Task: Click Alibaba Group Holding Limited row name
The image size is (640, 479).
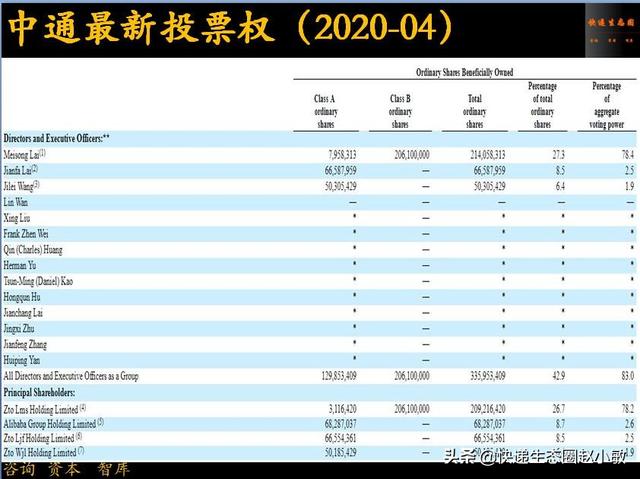Action: click(x=53, y=424)
